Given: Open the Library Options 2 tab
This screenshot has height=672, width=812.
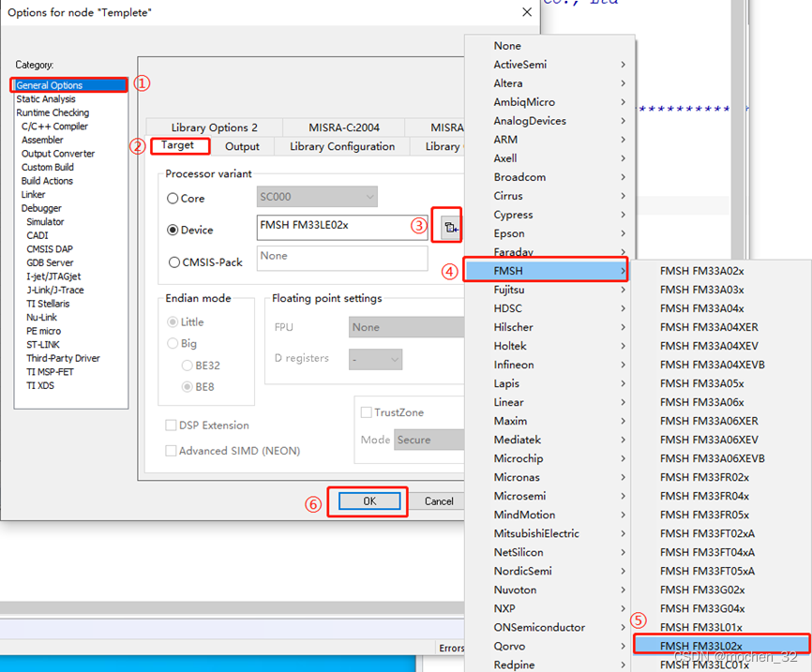Looking at the screenshot, I should (x=215, y=127).
